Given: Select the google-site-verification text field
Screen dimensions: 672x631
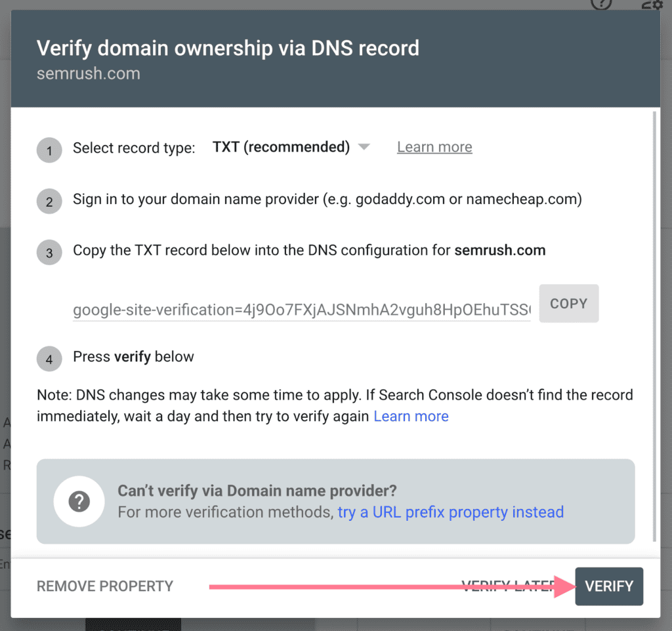Looking at the screenshot, I should click(x=301, y=308).
